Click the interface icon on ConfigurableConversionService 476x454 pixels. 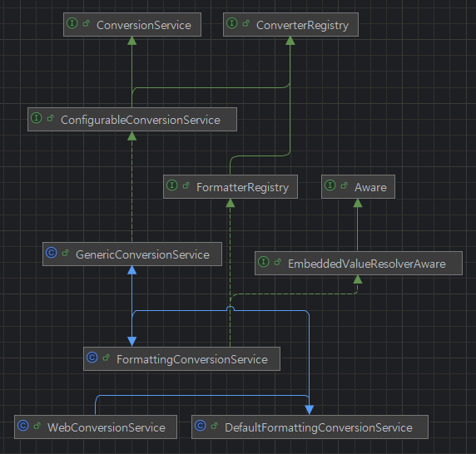37,118
